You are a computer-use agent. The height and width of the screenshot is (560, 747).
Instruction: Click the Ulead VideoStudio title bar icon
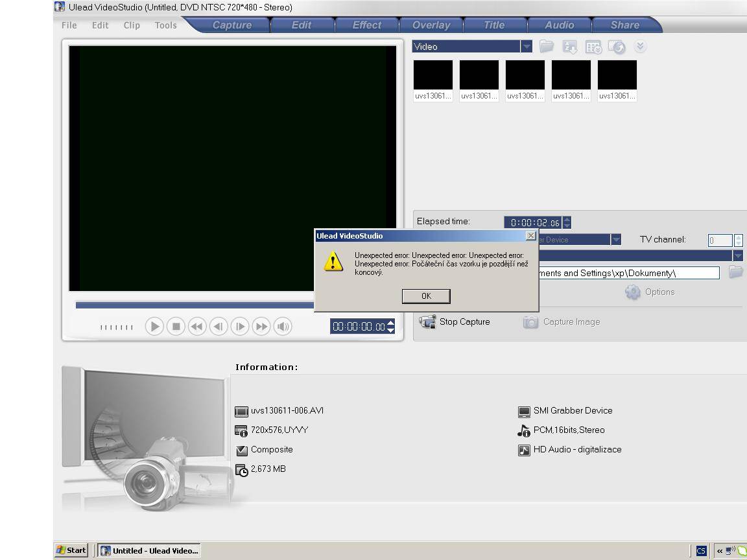60,6
